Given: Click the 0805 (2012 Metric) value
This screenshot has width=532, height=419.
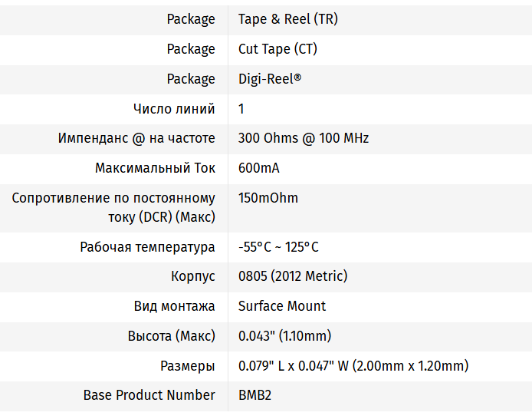Looking at the screenshot, I should tap(293, 276).
